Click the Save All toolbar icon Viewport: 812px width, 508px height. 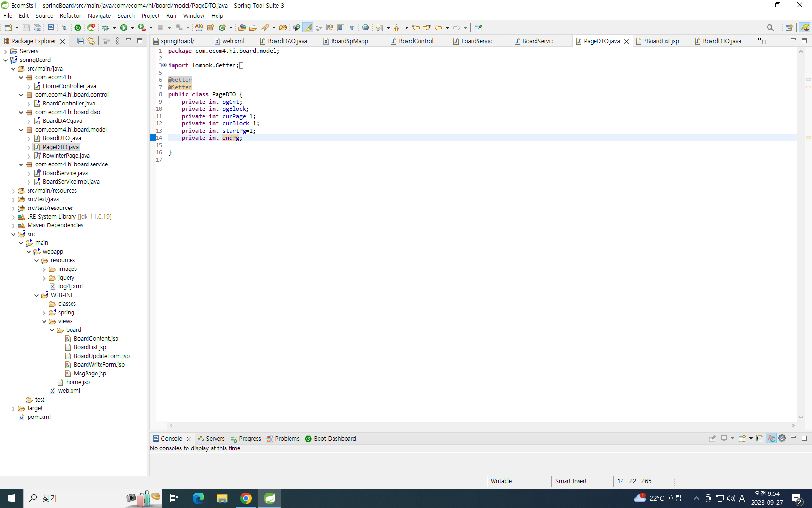point(37,28)
